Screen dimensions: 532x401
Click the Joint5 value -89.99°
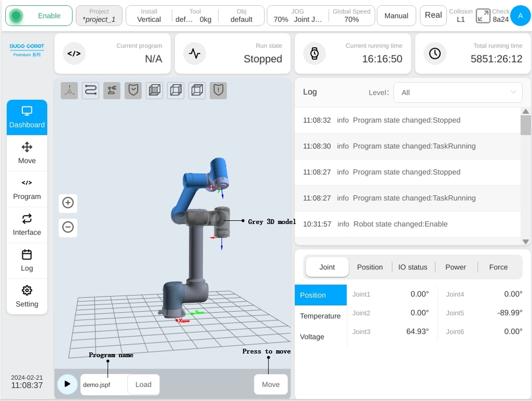click(510, 313)
